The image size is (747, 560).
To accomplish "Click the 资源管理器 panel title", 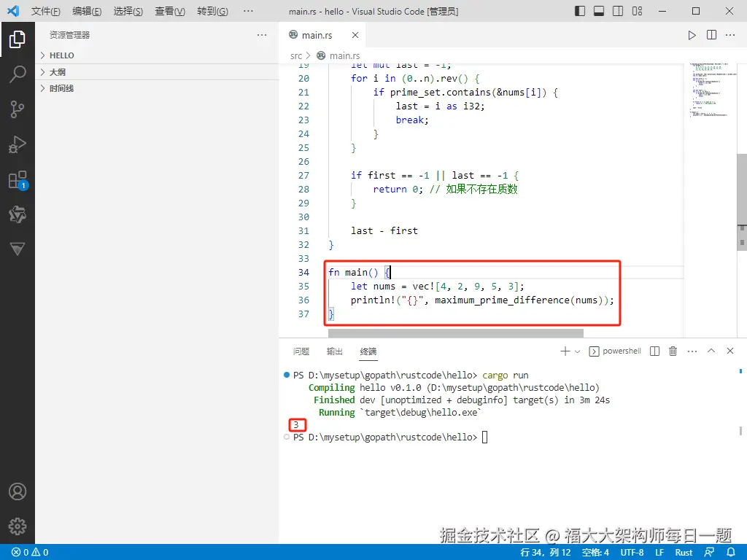I will pos(69,35).
